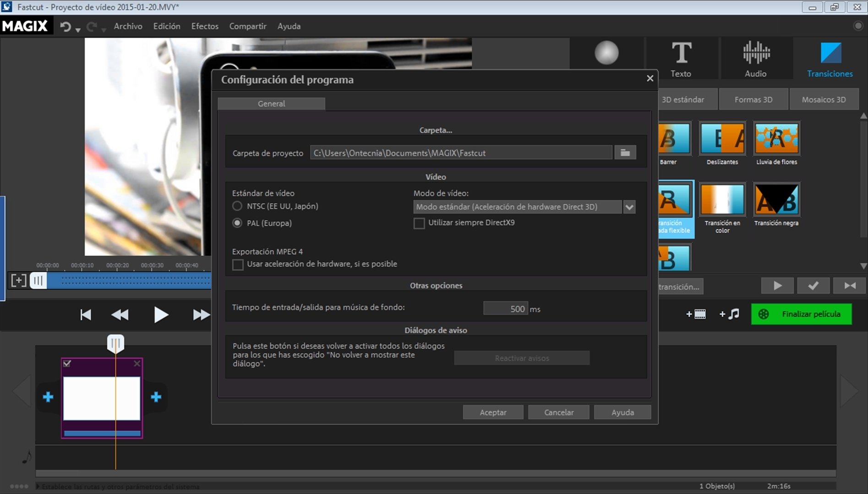Screen dimensions: 868x494
Task: Toggle the checkbox on the storyboard clip
Action: pyautogui.click(x=67, y=364)
